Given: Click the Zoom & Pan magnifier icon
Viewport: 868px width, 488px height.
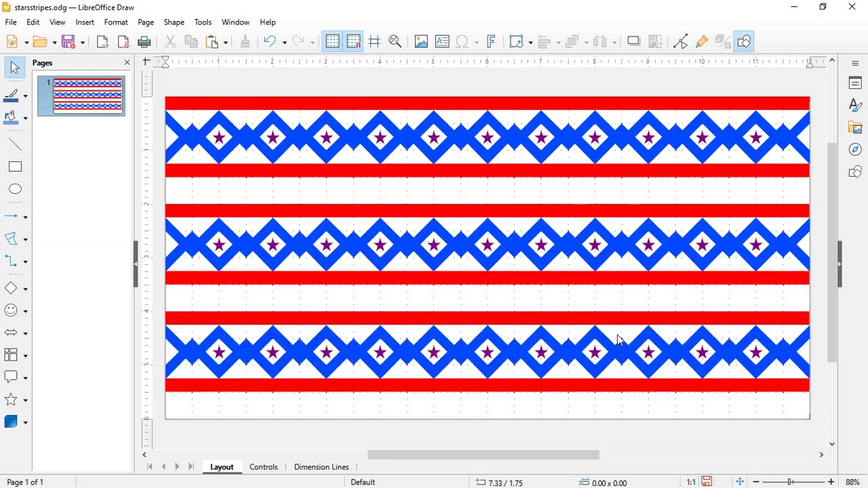Looking at the screenshot, I should coord(395,42).
